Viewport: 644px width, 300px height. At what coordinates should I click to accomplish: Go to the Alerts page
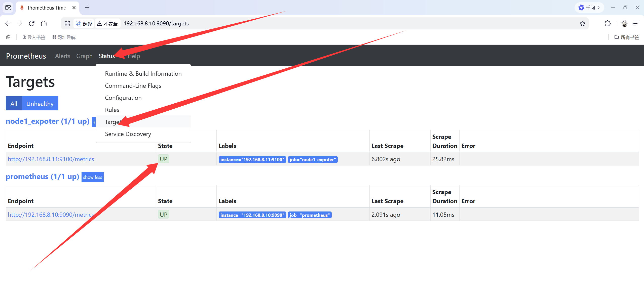coord(63,56)
